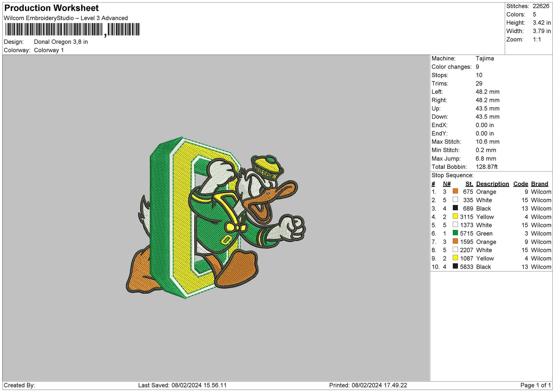555x392 pixels.
Task: Pick the orange swatch beside 1595 stitches
Action: pyautogui.click(x=455, y=241)
